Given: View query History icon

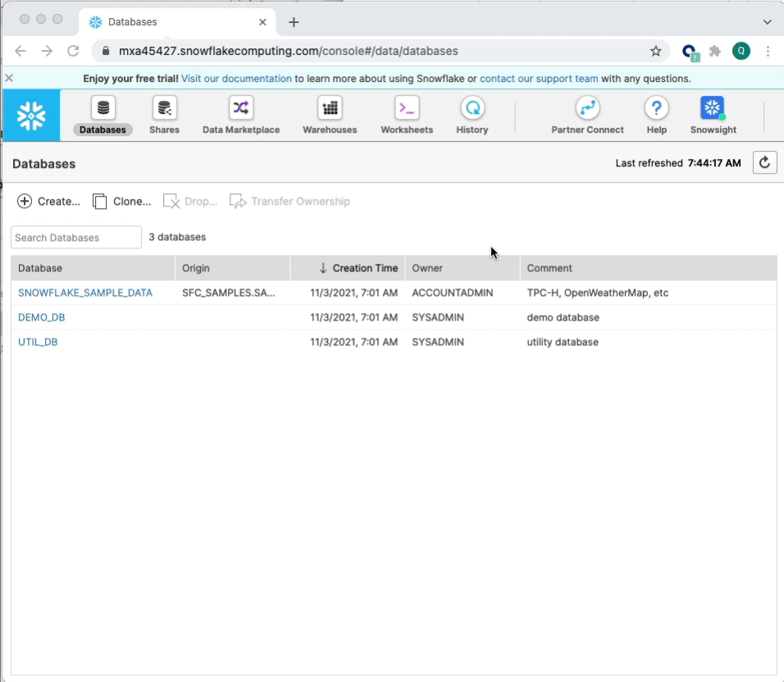Looking at the screenshot, I should (472, 108).
